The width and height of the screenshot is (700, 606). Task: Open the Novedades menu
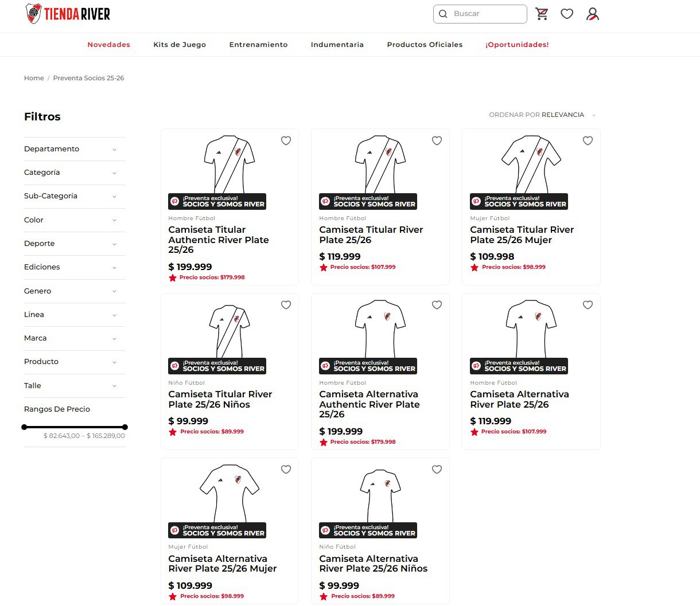[108, 45]
